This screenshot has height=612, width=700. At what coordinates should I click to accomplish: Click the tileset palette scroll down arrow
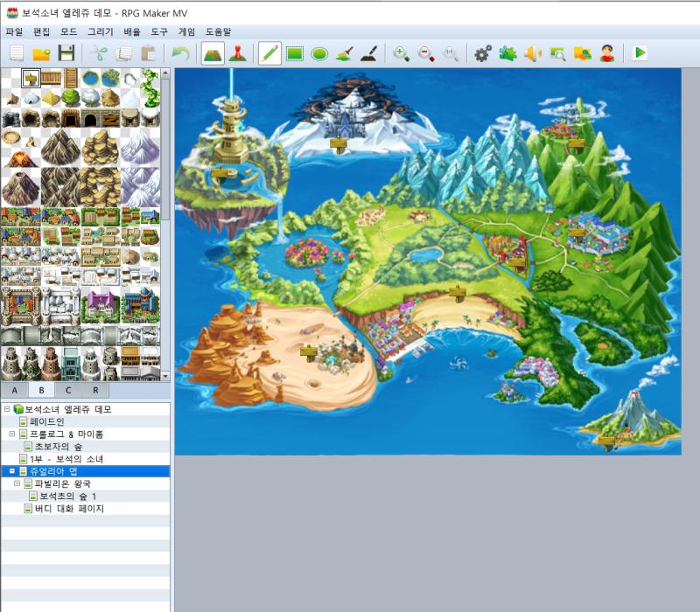coord(165,377)
